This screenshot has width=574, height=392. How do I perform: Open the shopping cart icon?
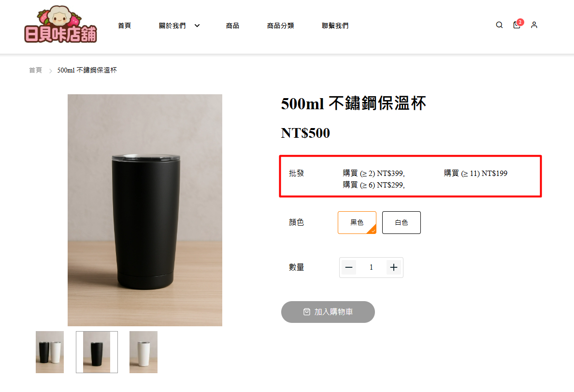(x=517, y=25)
